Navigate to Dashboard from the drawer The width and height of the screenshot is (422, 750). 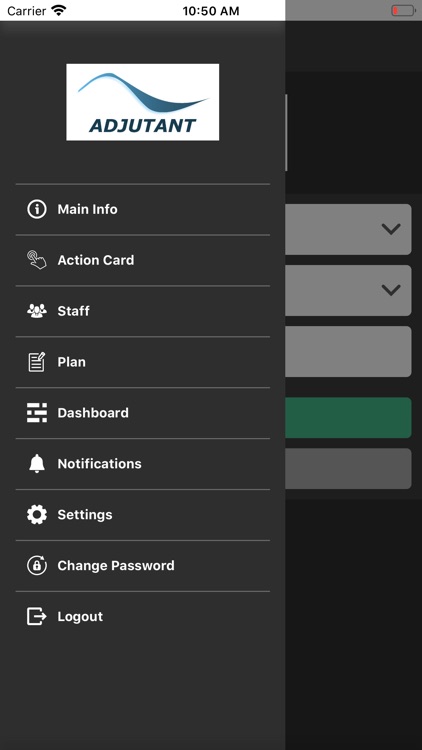point(143,413)
